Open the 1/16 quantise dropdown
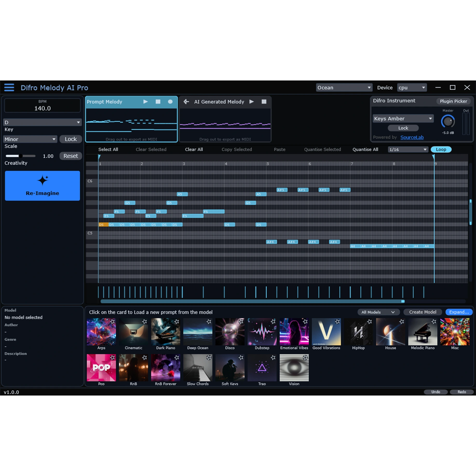The height and width of the screenshot is (476, 476). coord(408,149)
